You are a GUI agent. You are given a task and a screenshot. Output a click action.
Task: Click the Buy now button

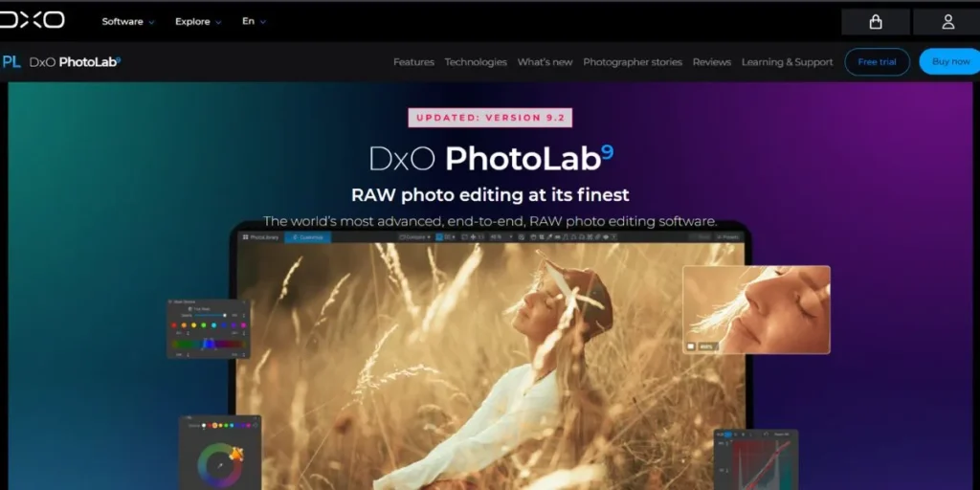949,62
